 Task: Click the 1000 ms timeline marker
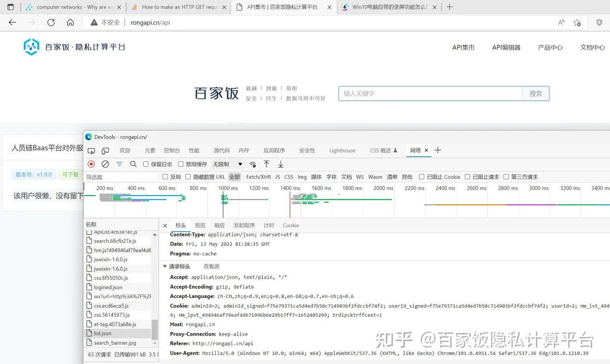(x=228, y=188)
